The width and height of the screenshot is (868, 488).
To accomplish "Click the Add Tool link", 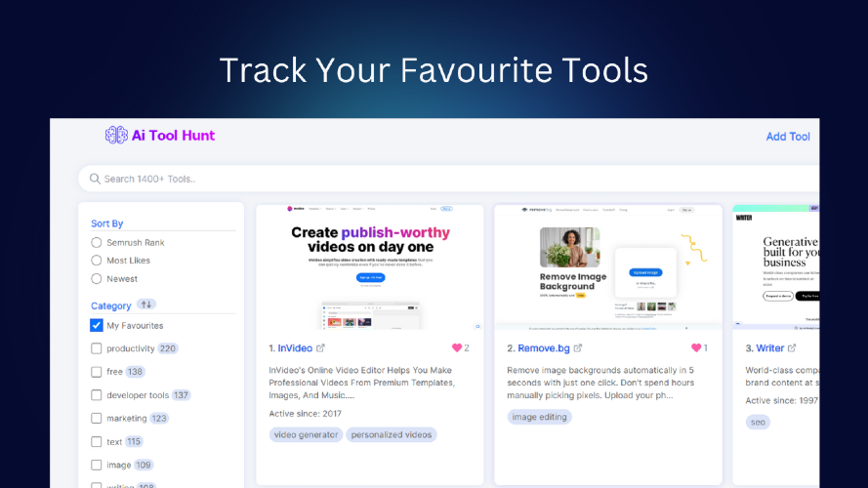I will (x=788, y=137).
